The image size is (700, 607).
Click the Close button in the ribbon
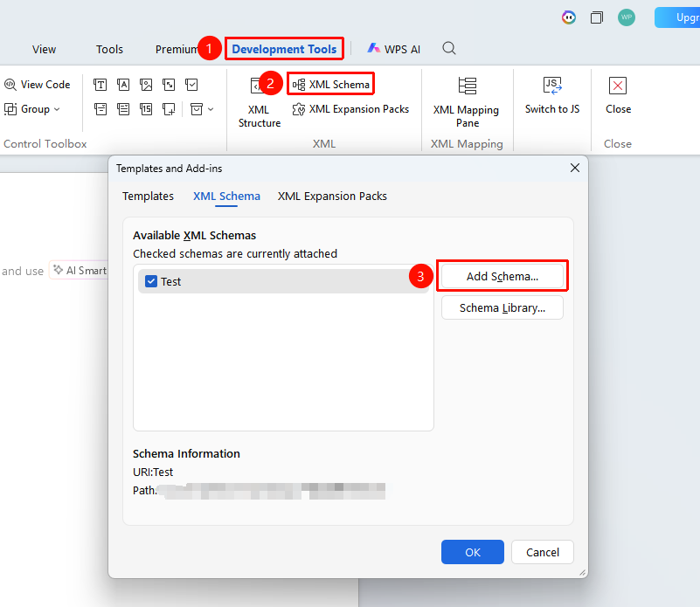618,95
